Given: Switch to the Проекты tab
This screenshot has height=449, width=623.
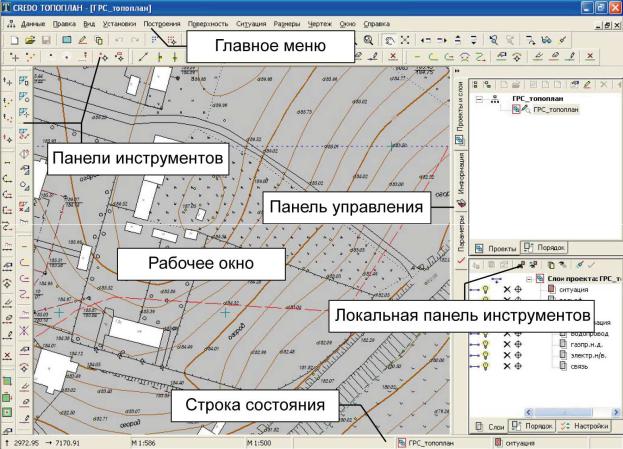Looking at the screenshot, I should pos(495,248).
